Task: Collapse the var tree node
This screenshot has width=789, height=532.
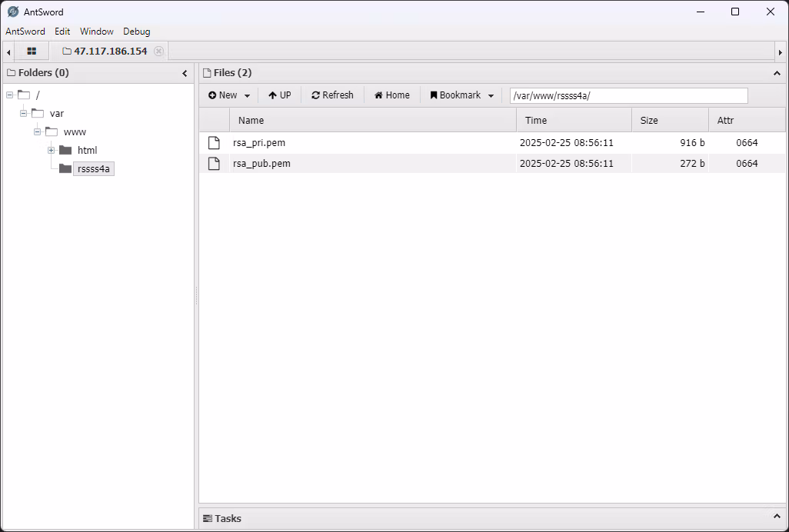Action: (23, 114)
